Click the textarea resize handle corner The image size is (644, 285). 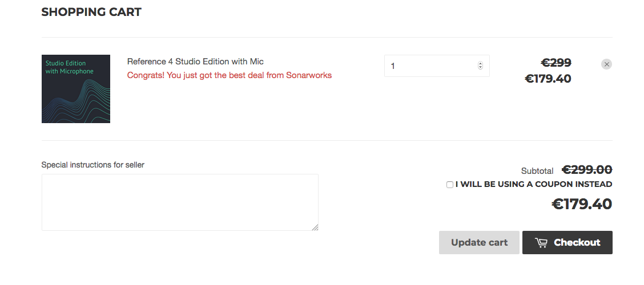(315, 227)
